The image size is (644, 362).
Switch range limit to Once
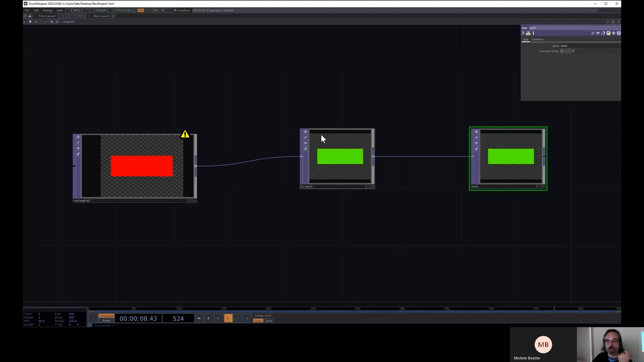pyautogui.click(x=269, y=321)
